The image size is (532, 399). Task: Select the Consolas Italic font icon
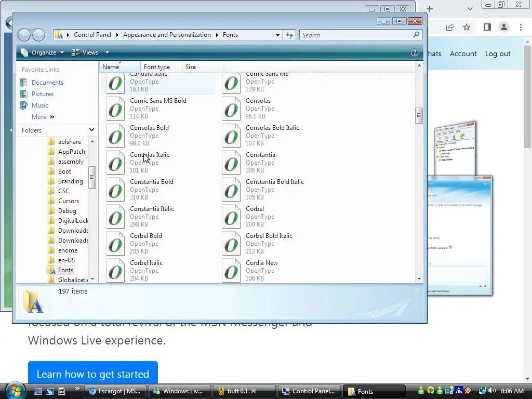pyautogui.click(x=115, y=163)
